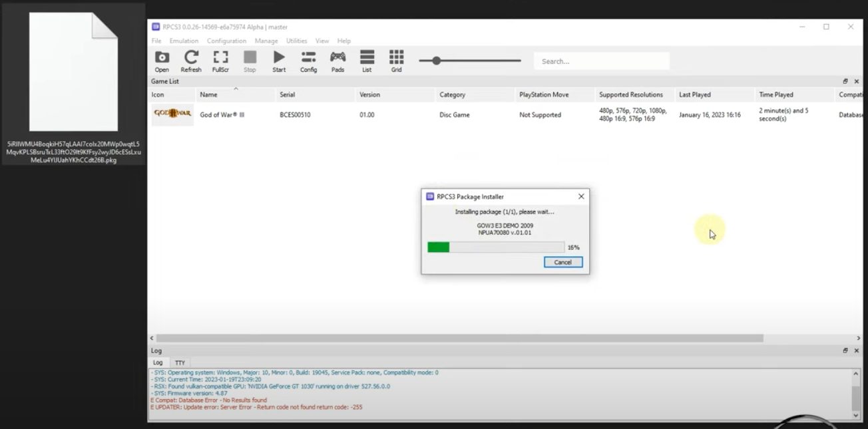Click the game list scroll left arrow
868x429 pixels.
click(152, 338)
